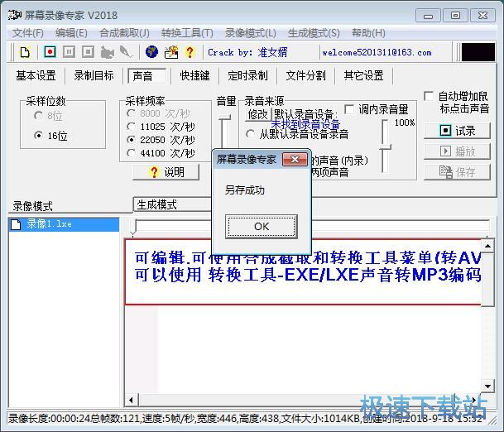Image resolution: width=504 pixels, height=432 pixels.
Task: Maximize the 屏幕录像专家 V2018 window
Action: (x=455, y=16)
